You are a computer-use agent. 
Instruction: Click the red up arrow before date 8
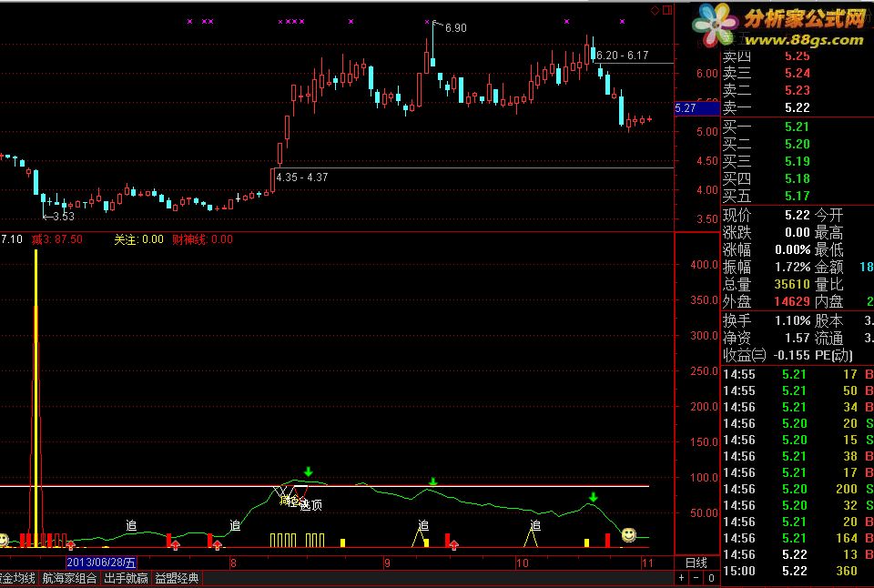point(218,544)
